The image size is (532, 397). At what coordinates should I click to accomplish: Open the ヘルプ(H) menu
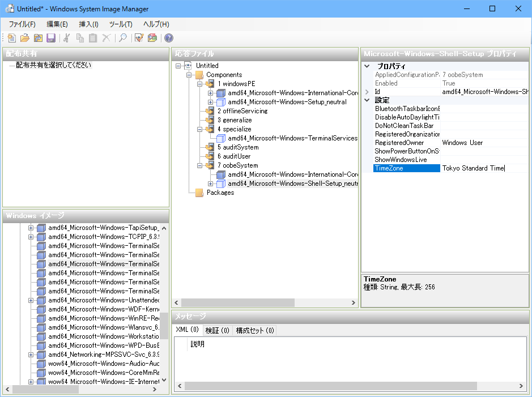tap(156, 24)
